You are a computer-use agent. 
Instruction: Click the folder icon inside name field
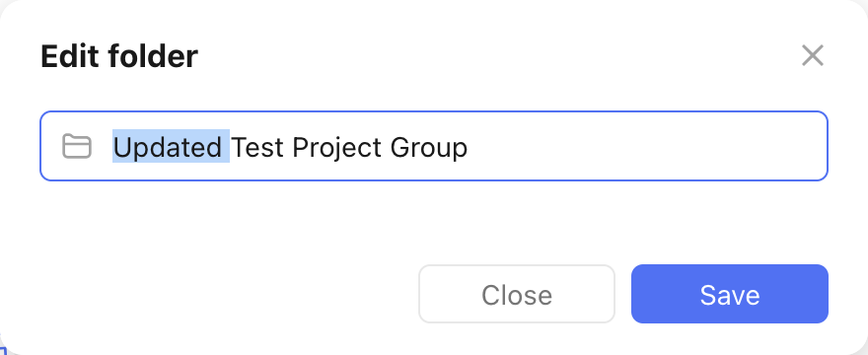point(76,146)
